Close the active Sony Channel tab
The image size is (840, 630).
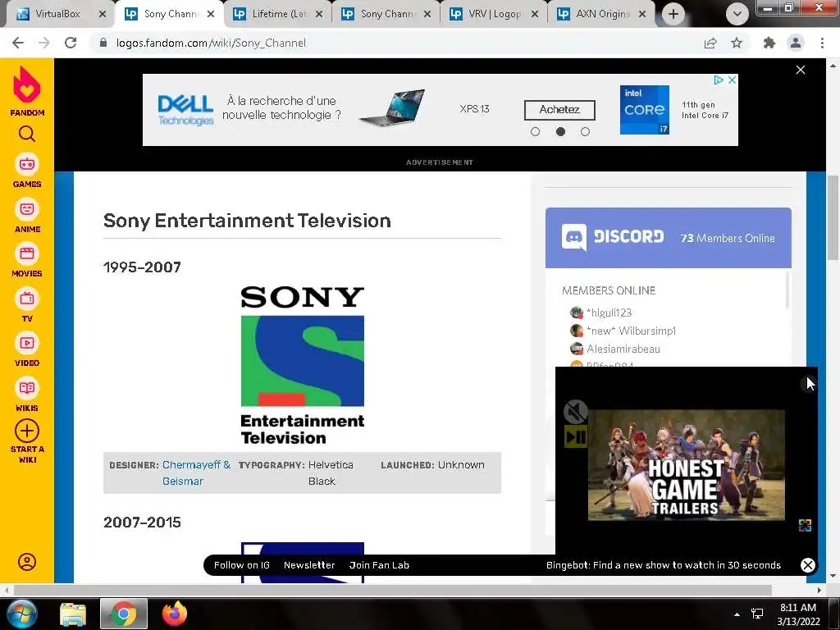[211, 14]
